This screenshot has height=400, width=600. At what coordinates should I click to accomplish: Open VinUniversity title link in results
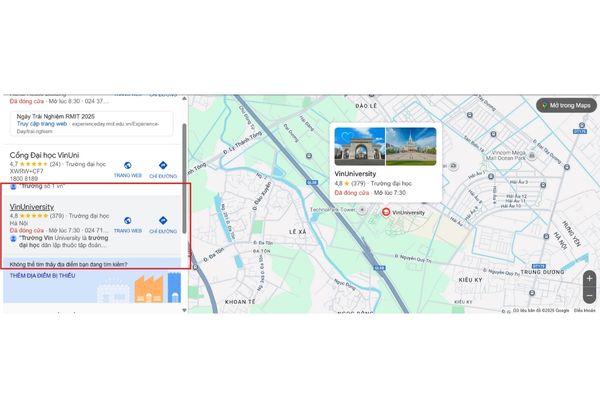(32, 207)
